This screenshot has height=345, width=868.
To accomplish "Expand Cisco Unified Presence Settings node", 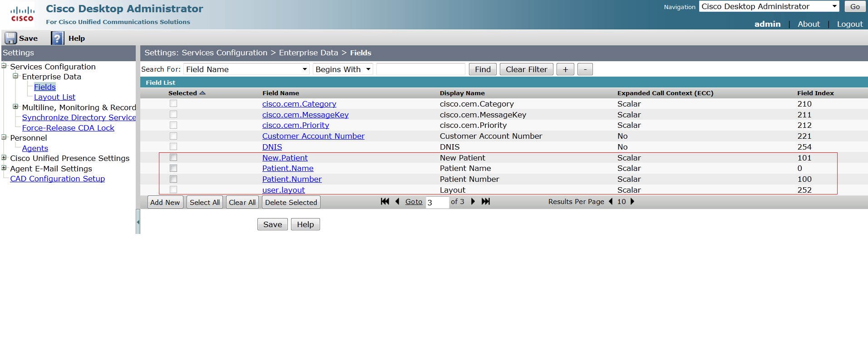I will [x=4, y=158].
